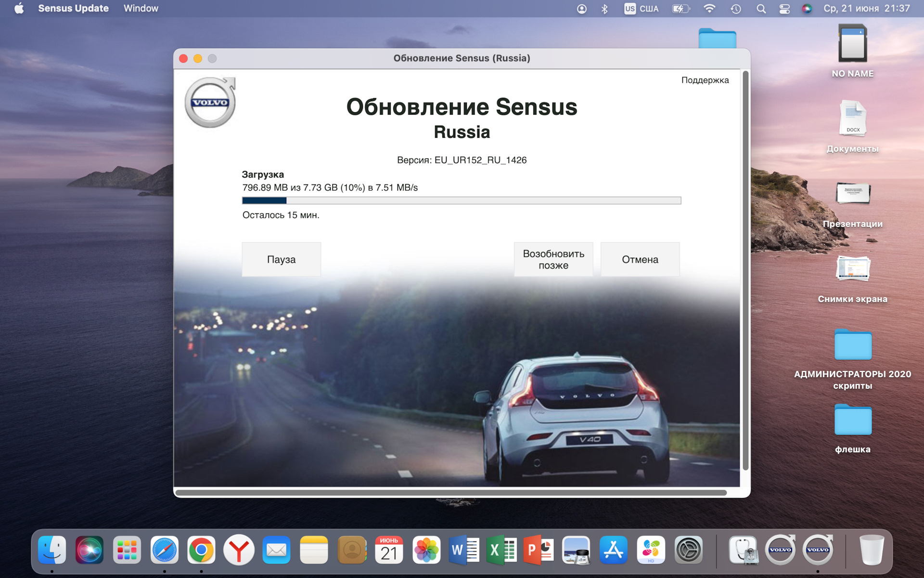Open the user account menu bar icon
This screenshot has width=924, height=578.
(582, 9)
